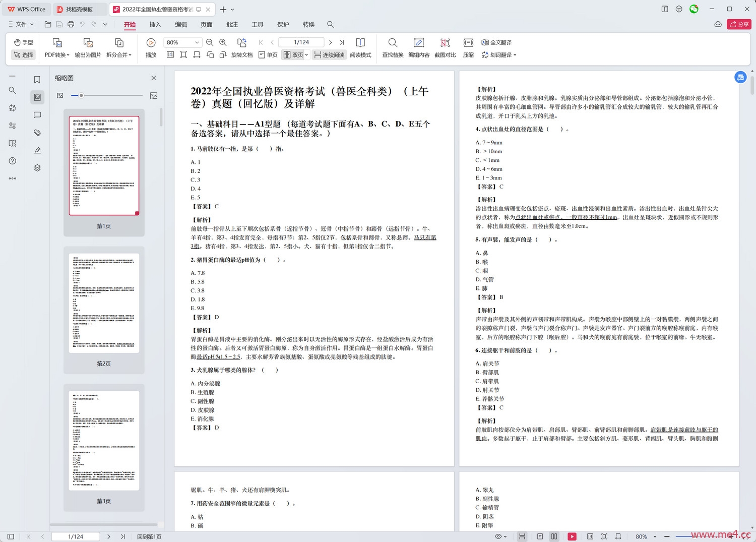Set actual size 1:1 view

tap(170, 54)
